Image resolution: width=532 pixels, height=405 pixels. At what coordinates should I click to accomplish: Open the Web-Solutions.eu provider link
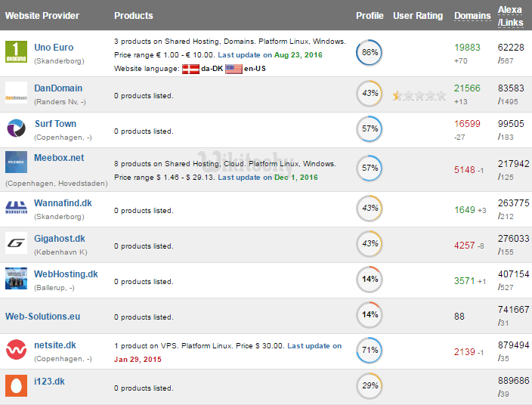click(x=43, y=317)
